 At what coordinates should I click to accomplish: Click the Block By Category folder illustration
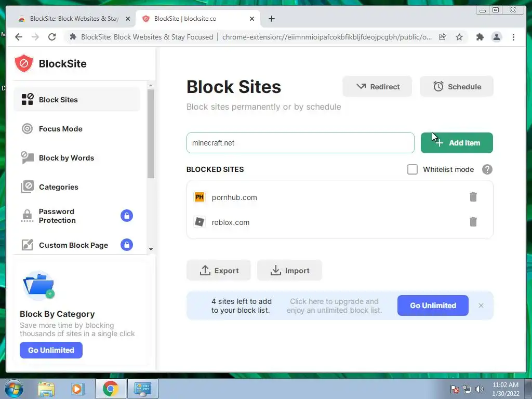[38, 285]
